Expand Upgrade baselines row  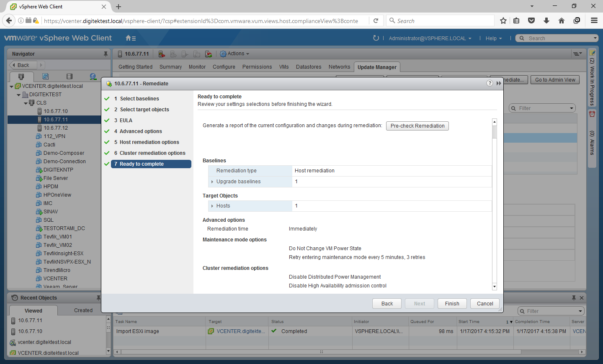pyautogui.click(x=212, y=182)
